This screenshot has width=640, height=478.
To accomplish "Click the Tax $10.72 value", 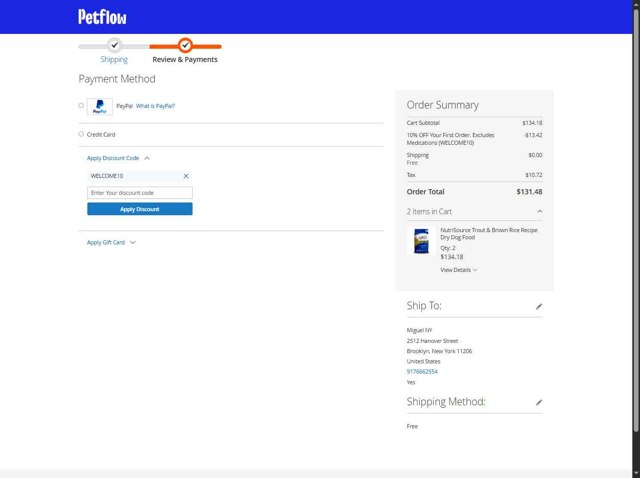I will [x=534, y=175].
